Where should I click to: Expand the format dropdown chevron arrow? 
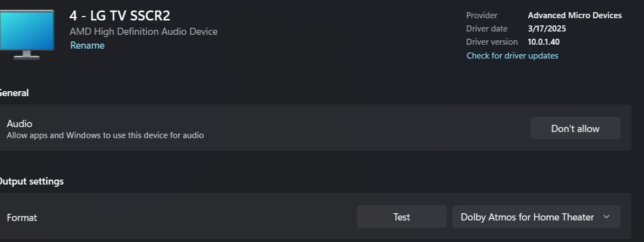606,217
